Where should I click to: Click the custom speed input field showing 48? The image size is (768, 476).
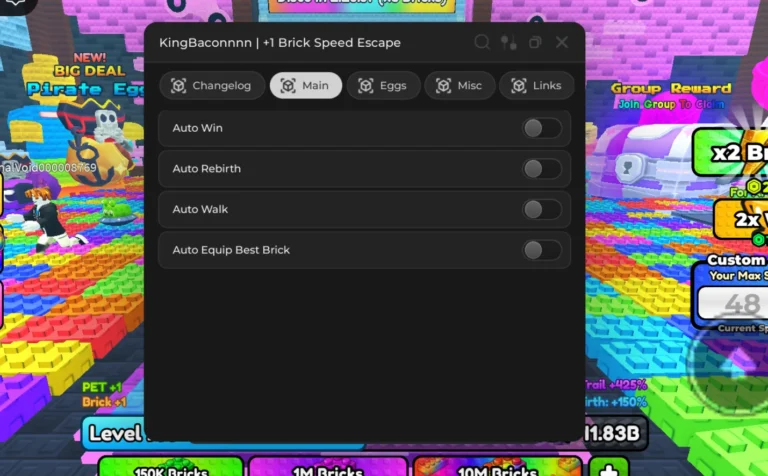pyautogui.click(x=732, y=304)
